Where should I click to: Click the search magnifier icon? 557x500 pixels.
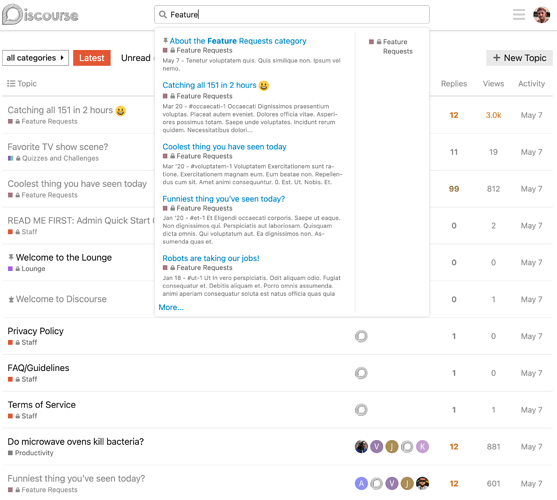(163, 15)
